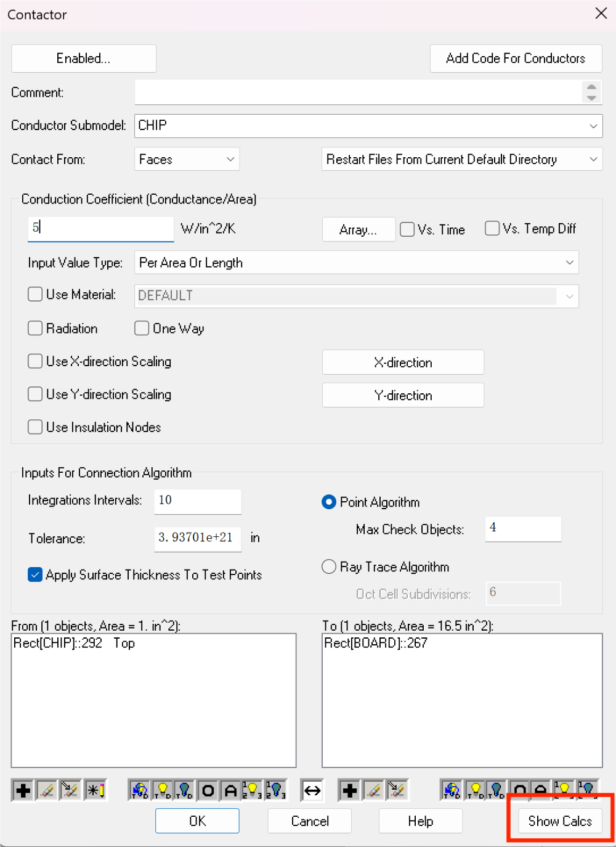
Task: Check Use Insulation Nodes option
Action: 35,427
